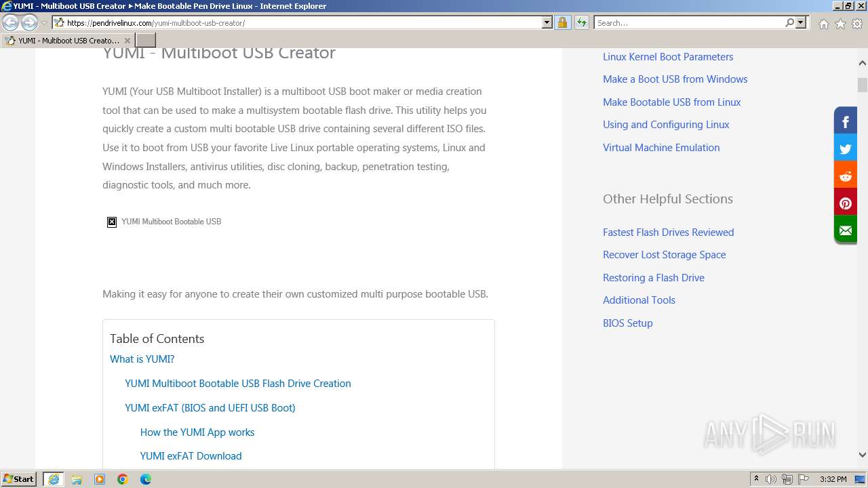868x488 pixels.
Task: Open a new blank tab
Action: point(146,41)
